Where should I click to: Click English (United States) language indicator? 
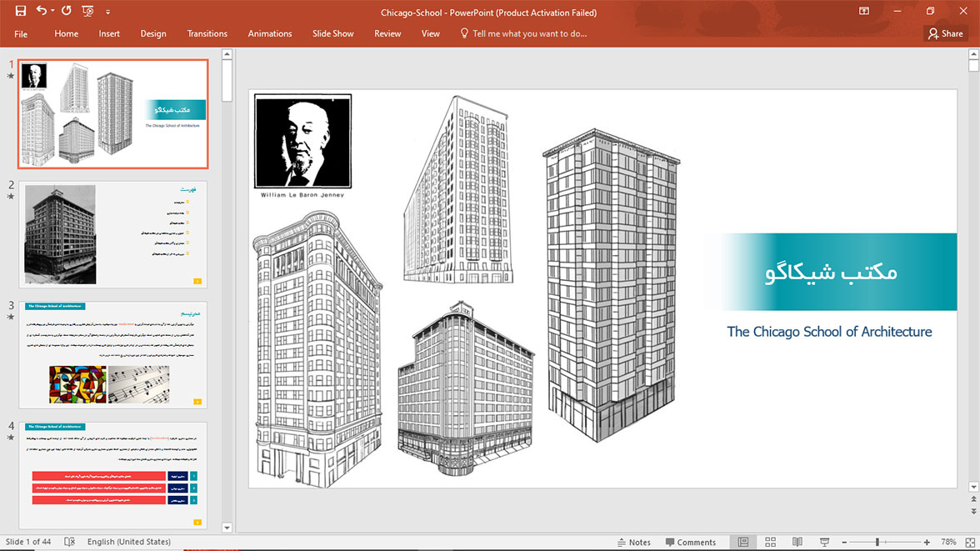pos(128,542)
